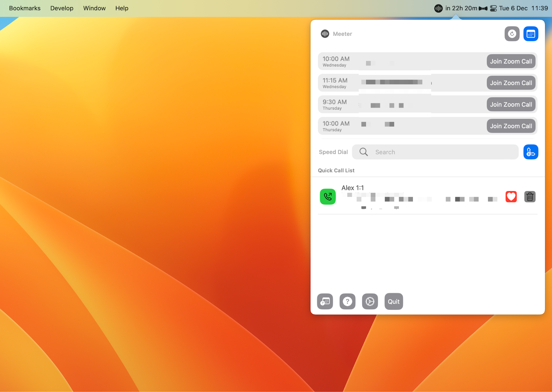This screenshot has height=392, width=552.
Task: Open Meeter settings gear icon
Action: click(x=370, y=302)
